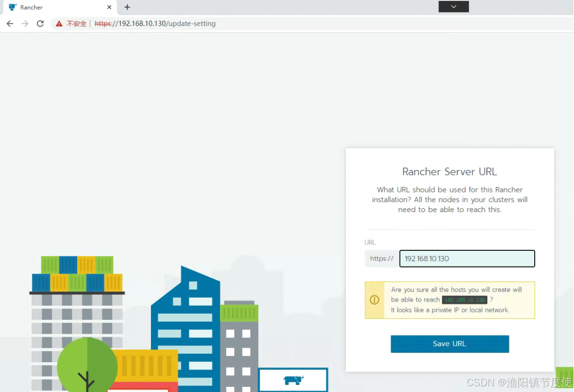Click the Rancher Server URL heading
The height and width of the screenshot is (392, 574).
point(449,171)
